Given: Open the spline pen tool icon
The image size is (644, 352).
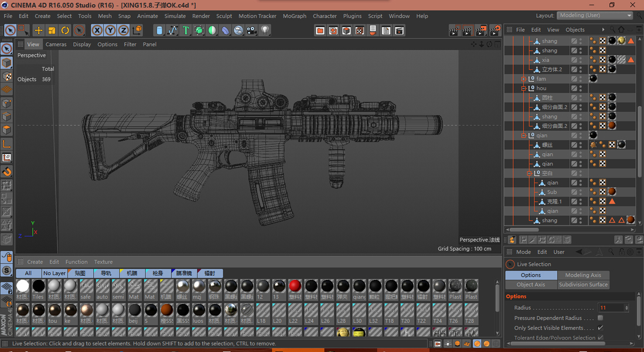Looking at the screenshot, I should click(x=172, y=30).
